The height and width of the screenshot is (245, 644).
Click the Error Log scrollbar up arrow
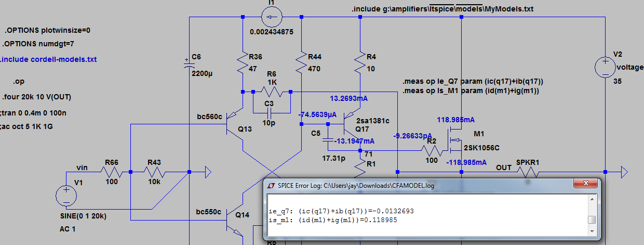point(592,200)
